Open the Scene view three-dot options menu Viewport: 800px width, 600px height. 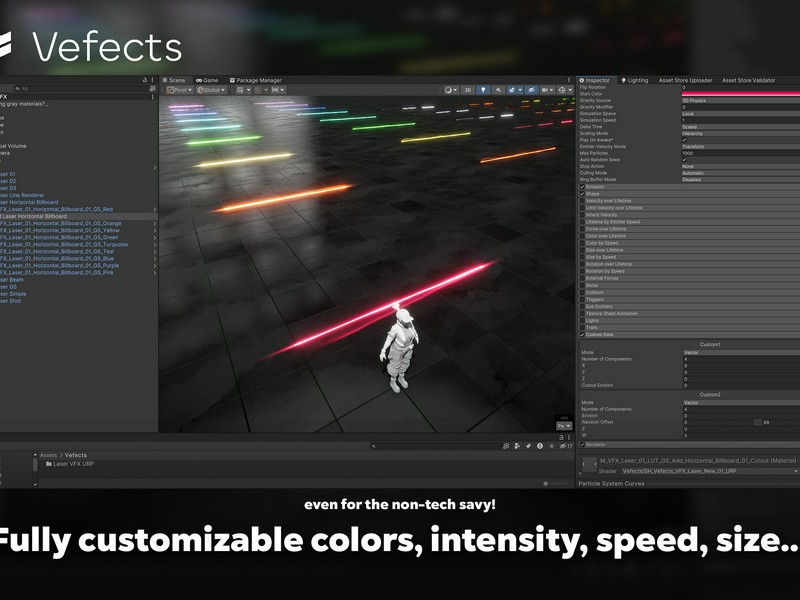pos(569,80)
